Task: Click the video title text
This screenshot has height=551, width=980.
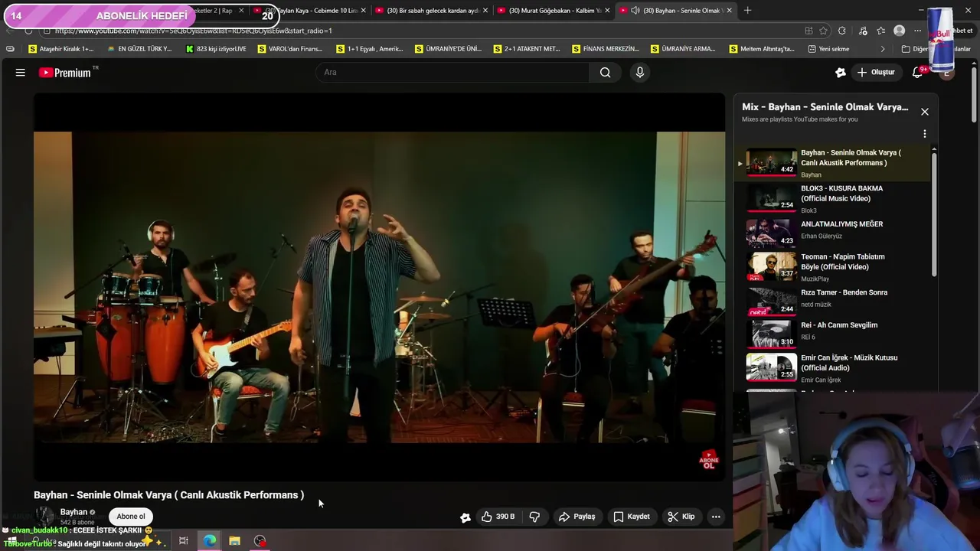Action: pos(168,495)
